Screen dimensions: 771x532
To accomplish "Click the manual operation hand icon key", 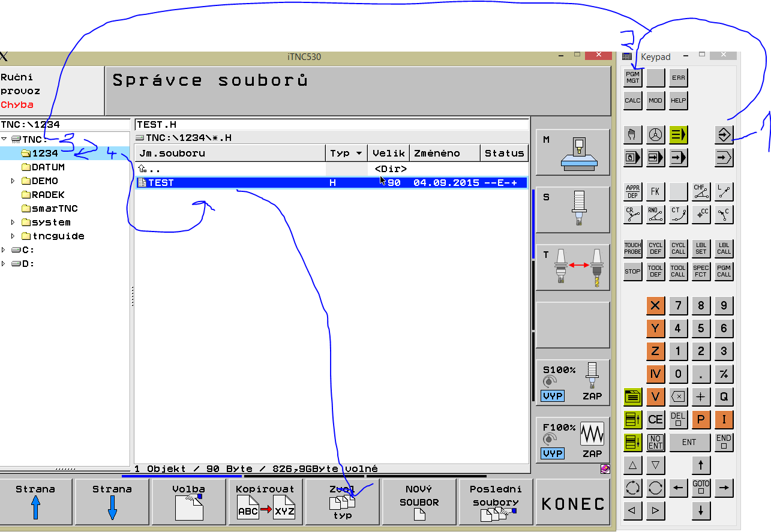I will tap(632, 135).
